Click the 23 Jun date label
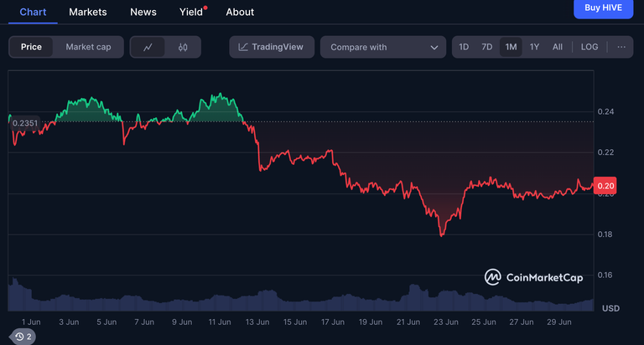 click(x=446, y=322)
